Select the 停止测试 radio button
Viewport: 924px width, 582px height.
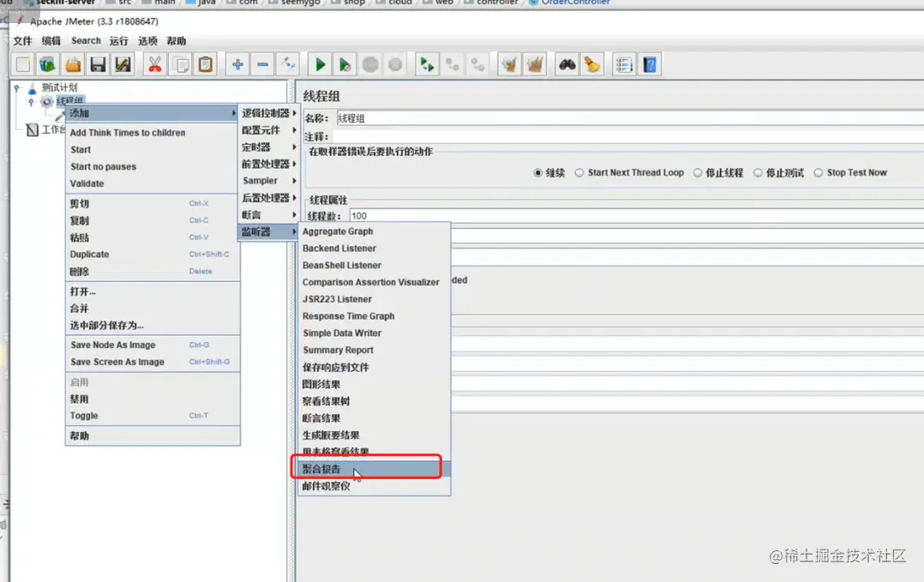pos(758,172)
